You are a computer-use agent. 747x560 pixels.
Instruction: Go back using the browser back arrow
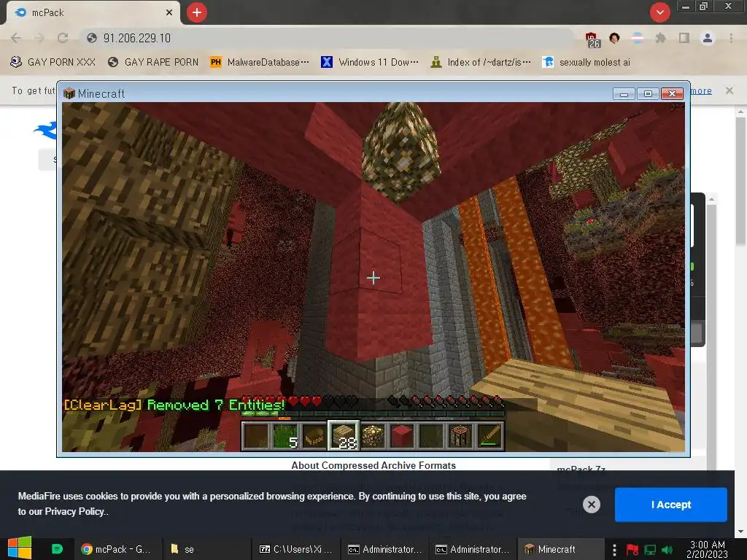click(x=16, y=38)
